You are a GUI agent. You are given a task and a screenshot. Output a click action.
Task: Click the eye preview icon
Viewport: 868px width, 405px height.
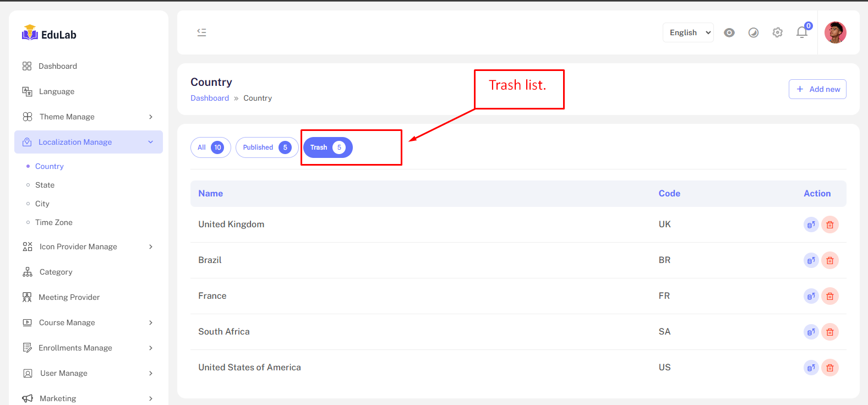(729, 32)
